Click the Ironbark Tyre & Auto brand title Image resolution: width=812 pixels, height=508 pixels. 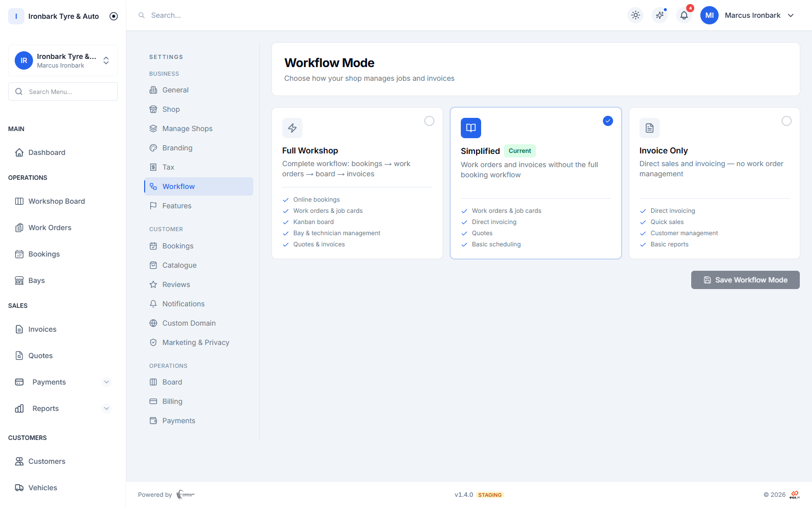click(63, 16)
